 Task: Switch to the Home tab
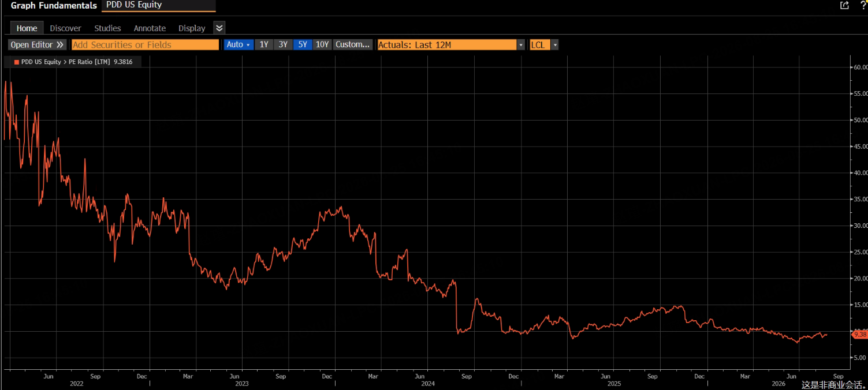click(27, 28)
